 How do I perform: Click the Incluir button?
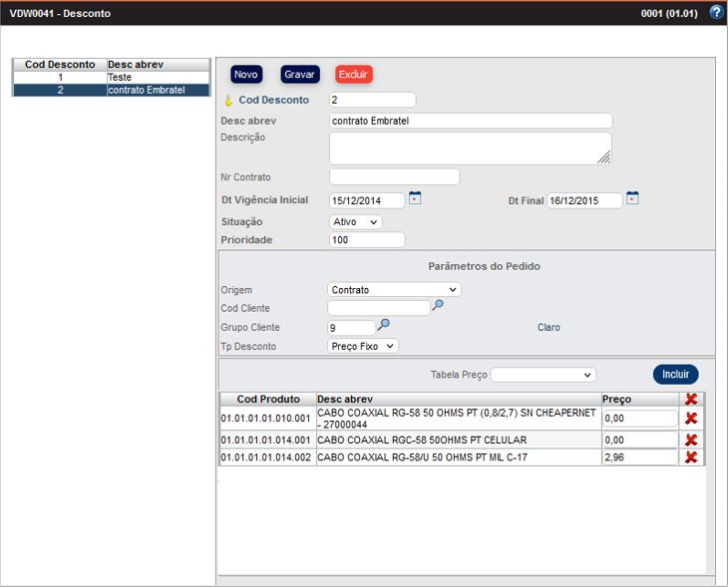[x=675, y=375]
